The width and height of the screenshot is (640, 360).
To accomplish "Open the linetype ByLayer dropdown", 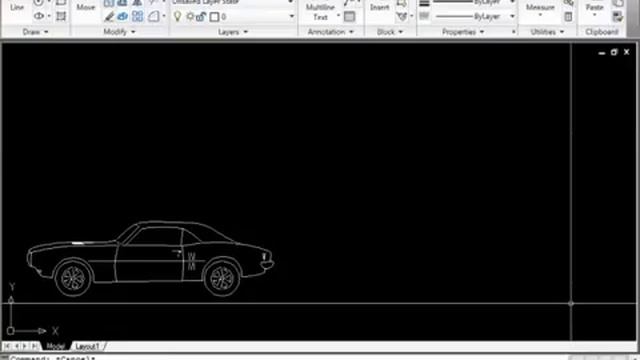I will (512, 16).
